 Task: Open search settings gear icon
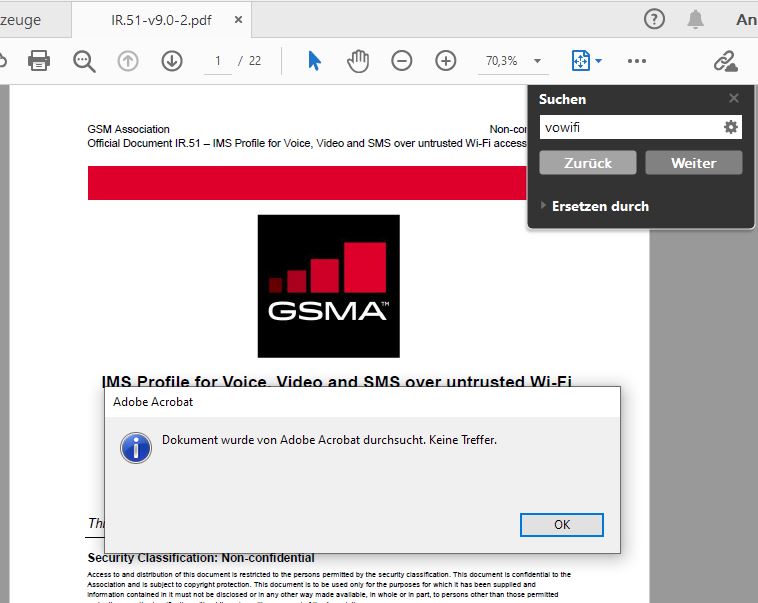[730, 127]
